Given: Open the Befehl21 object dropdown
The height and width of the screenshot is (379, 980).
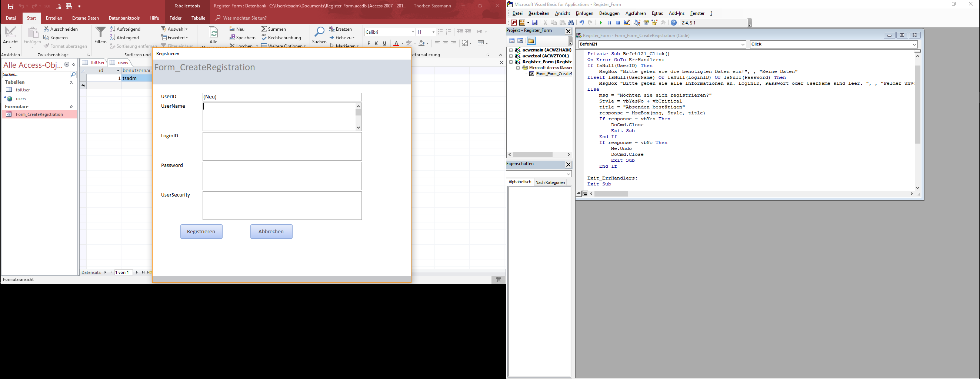Looking at the screenshot, I should click(x=743, y=44).
